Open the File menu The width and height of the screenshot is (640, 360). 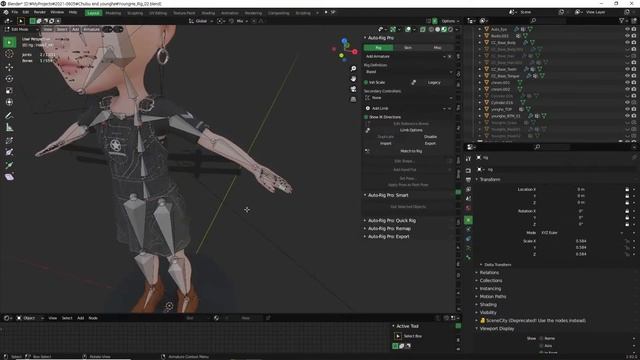coord(15,12)
